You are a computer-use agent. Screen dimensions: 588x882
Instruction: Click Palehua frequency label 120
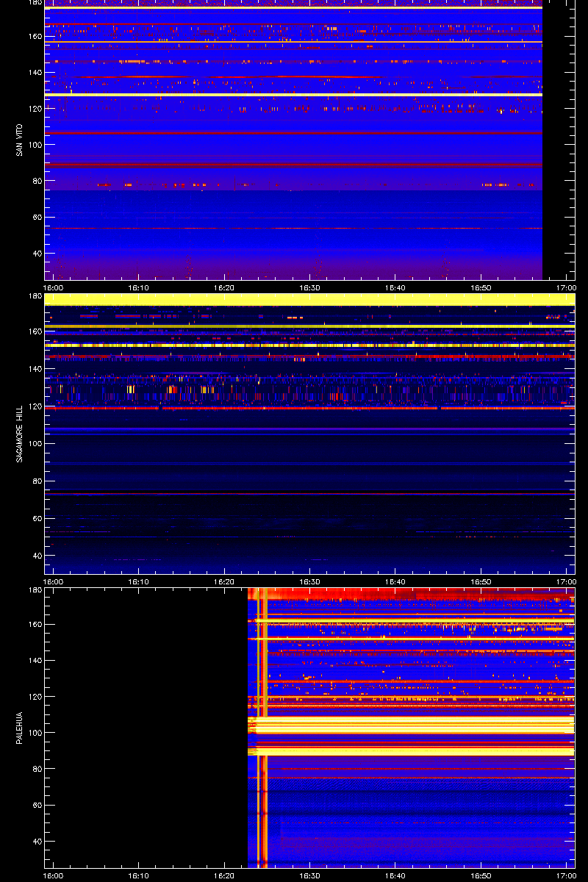click(x=35, y=696)
